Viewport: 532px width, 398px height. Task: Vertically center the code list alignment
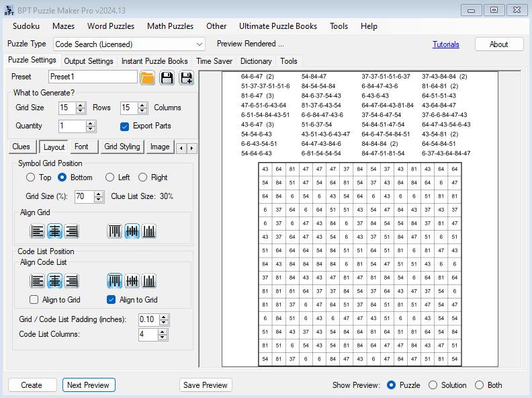(132, 281)
